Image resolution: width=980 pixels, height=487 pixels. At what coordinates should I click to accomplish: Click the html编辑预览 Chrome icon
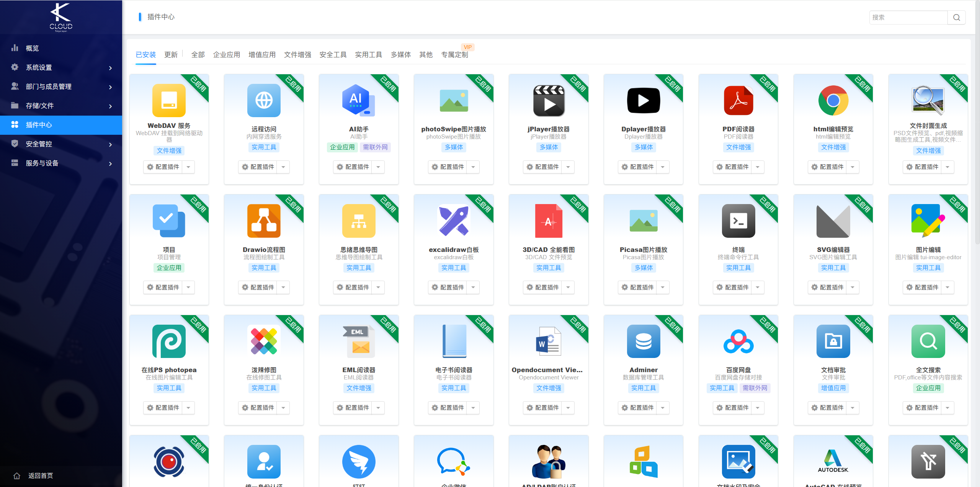[833, 100]
